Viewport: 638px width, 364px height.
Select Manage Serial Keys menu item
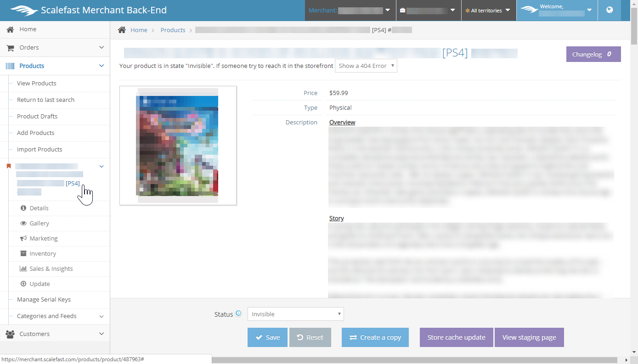coord(44,299)
